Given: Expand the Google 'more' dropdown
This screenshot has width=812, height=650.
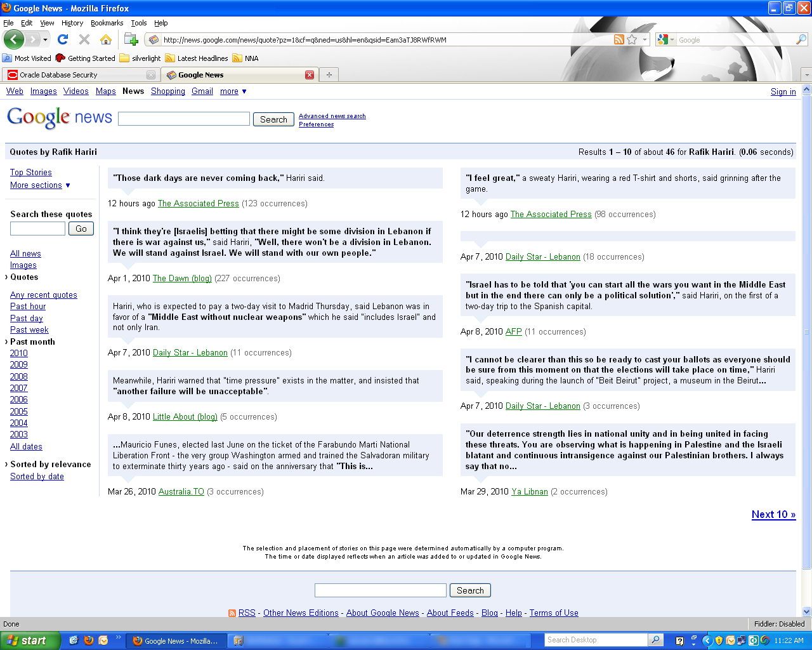Looking at the screenshot, I should [x=233, y=91].
